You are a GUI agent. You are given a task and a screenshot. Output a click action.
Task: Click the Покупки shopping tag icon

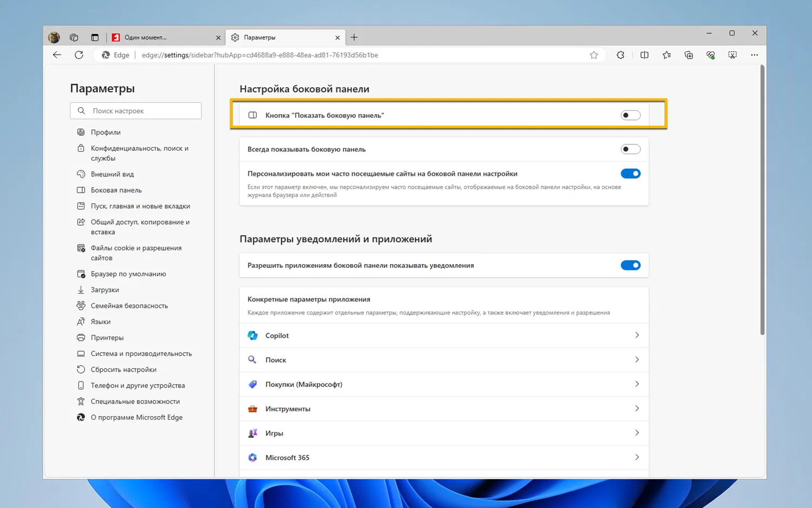click(x=252, y=384)
